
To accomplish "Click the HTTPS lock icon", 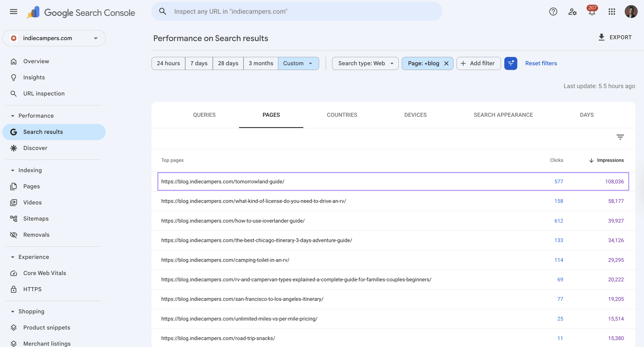I will pos(13,289).
